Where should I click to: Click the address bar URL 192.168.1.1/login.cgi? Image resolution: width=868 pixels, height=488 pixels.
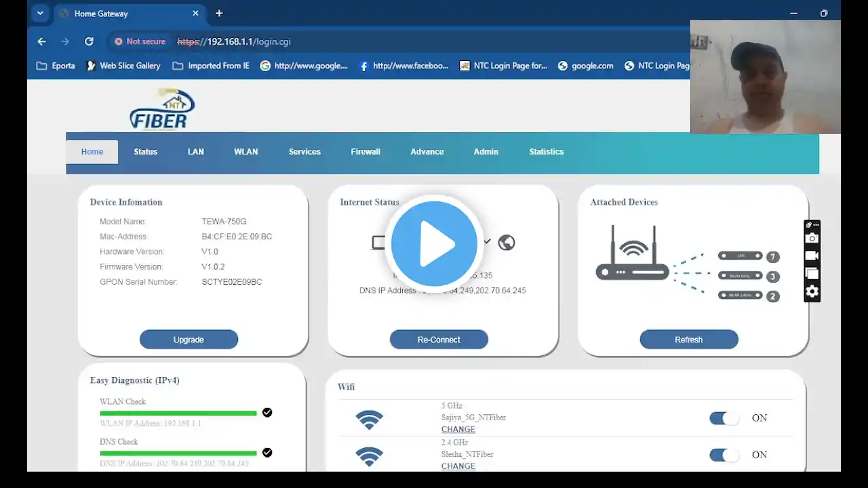234,41
